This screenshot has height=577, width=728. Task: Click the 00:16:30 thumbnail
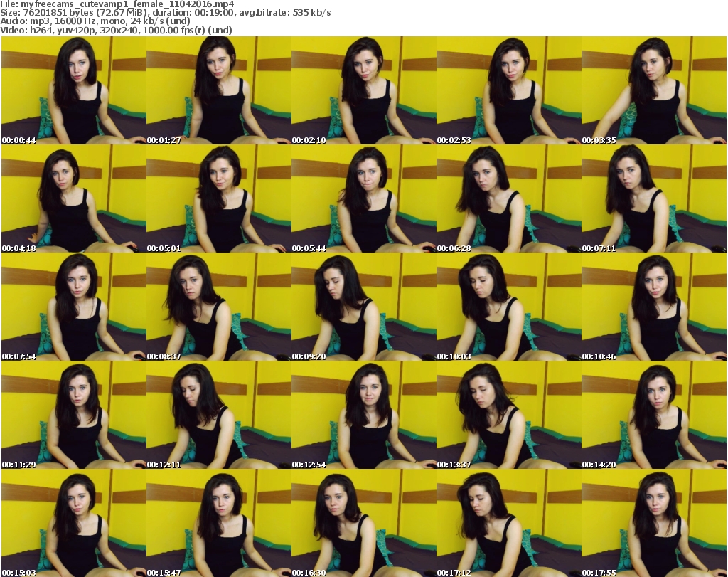pyautogui.click(x=363, y=524)
